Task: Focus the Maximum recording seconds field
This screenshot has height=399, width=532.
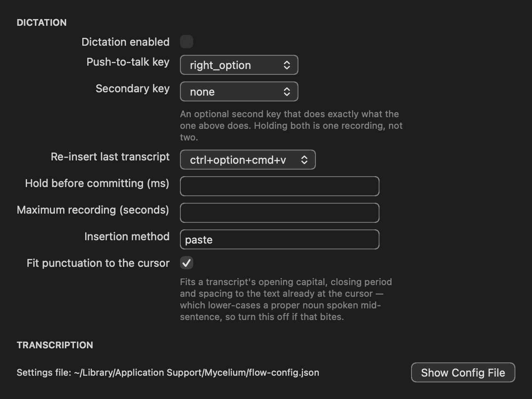Action: coord(280,213)
